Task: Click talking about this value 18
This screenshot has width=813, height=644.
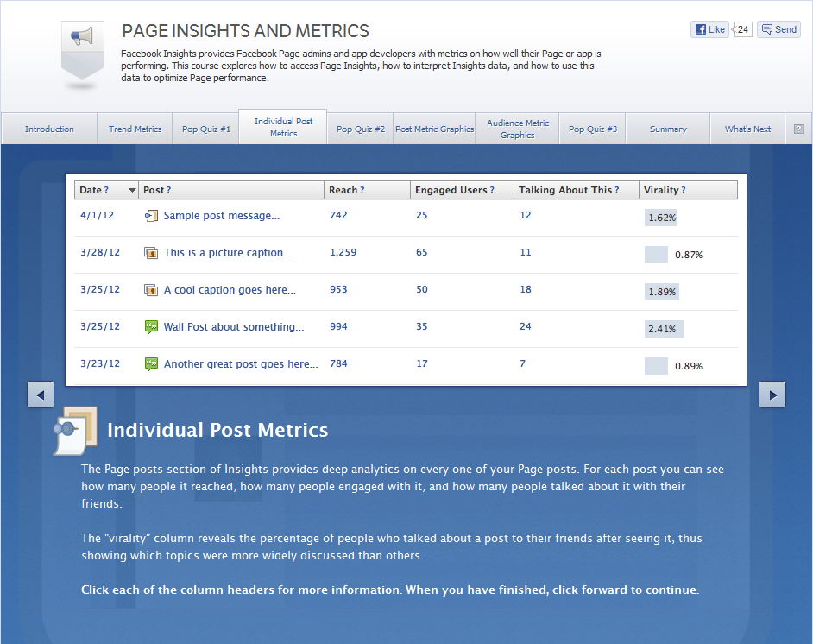Action: click(526, 289)
